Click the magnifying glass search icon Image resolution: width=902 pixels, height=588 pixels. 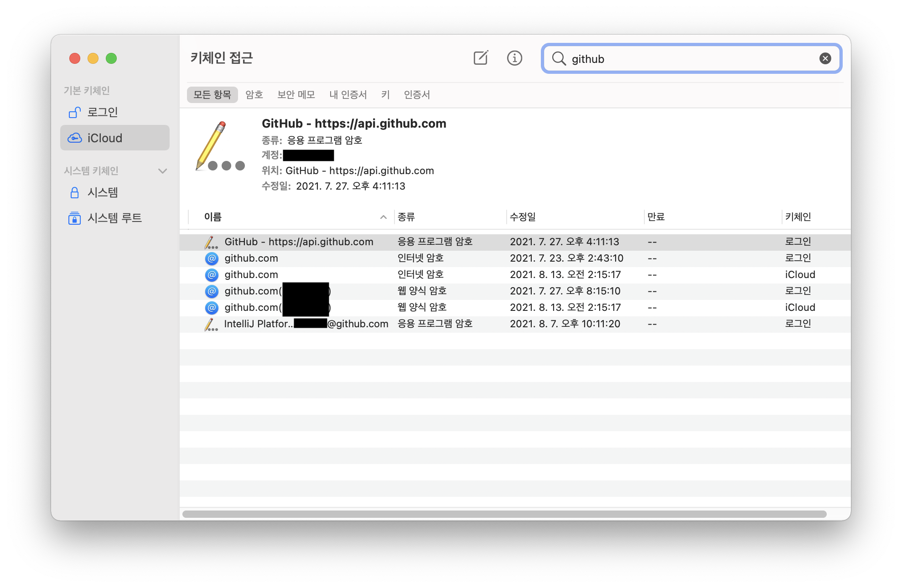click(559, 58)
